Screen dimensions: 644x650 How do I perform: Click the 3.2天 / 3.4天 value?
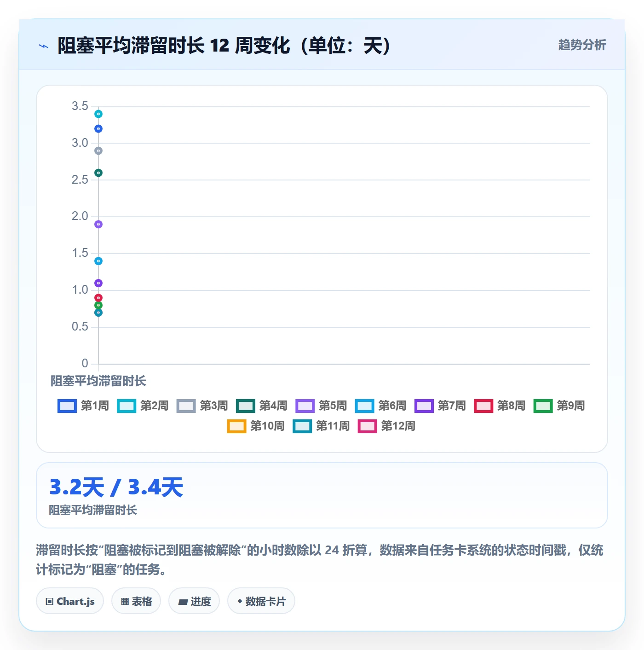116,487
